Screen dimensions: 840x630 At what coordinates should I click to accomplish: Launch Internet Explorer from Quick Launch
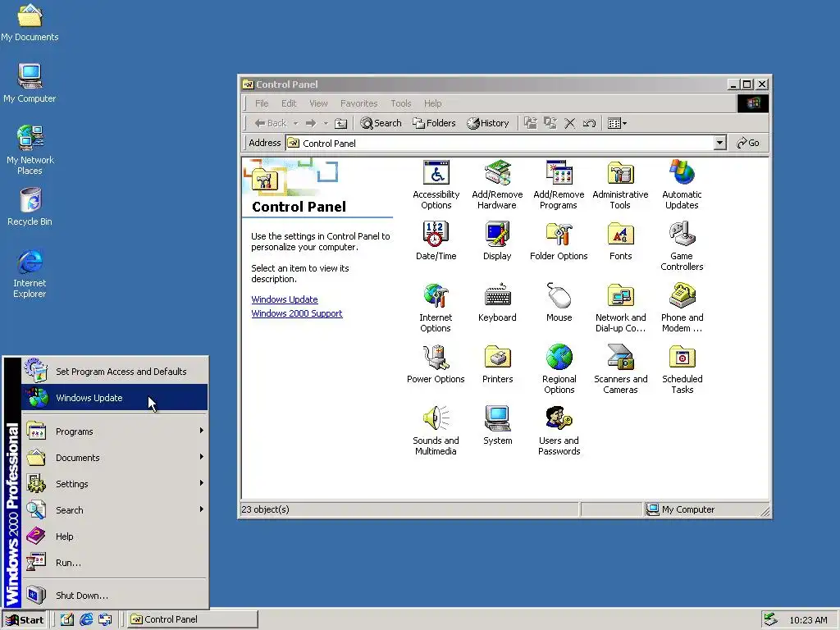pyautogui.click(x=86, y=619)
